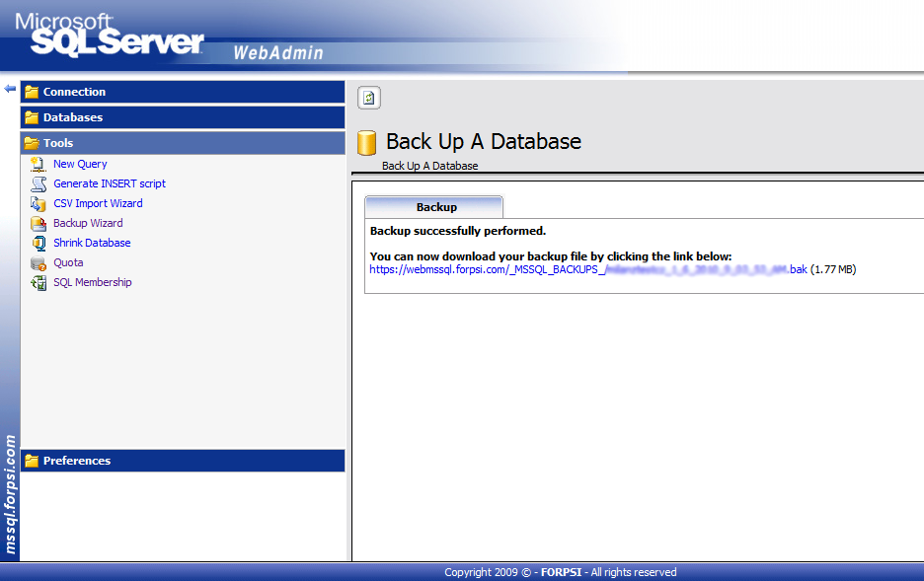The width and height of the screenshot is (924, 581).
Task: Click the refresh page icon button
Action: click(x=369, y=98)
